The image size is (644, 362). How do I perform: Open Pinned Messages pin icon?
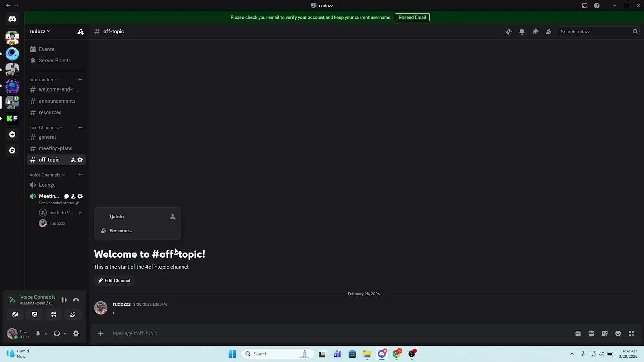click(535, 31)
